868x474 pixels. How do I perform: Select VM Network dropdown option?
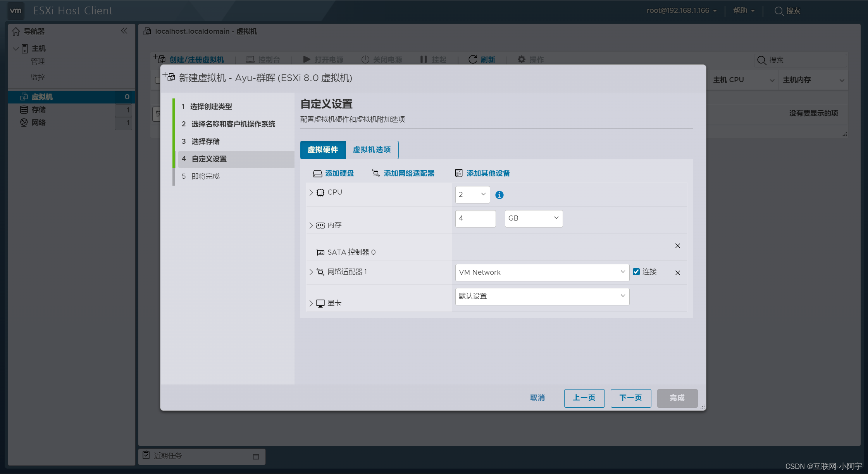(541, 272)
